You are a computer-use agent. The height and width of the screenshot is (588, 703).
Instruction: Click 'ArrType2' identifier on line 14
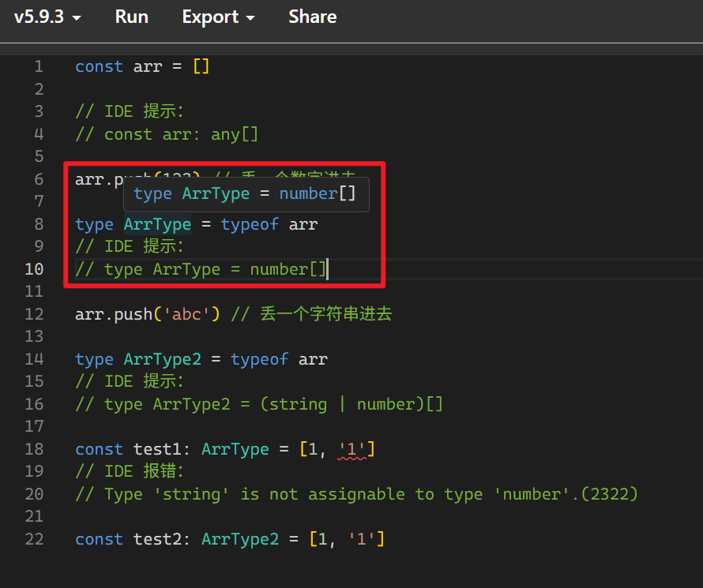point(162,360)
